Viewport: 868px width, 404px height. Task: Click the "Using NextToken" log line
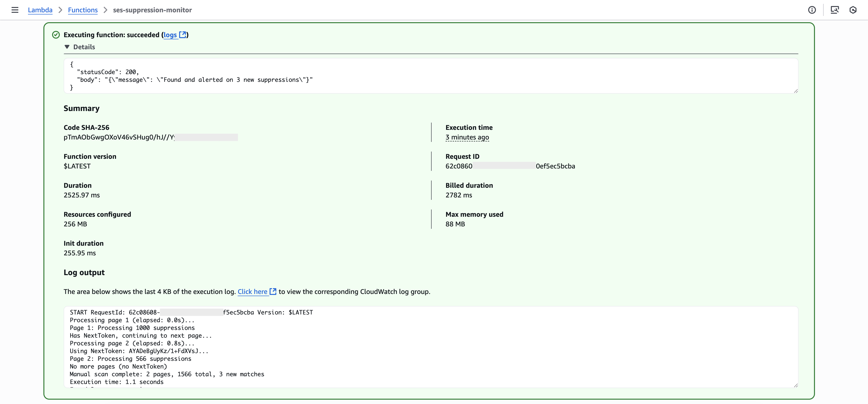tap(139, 351)
